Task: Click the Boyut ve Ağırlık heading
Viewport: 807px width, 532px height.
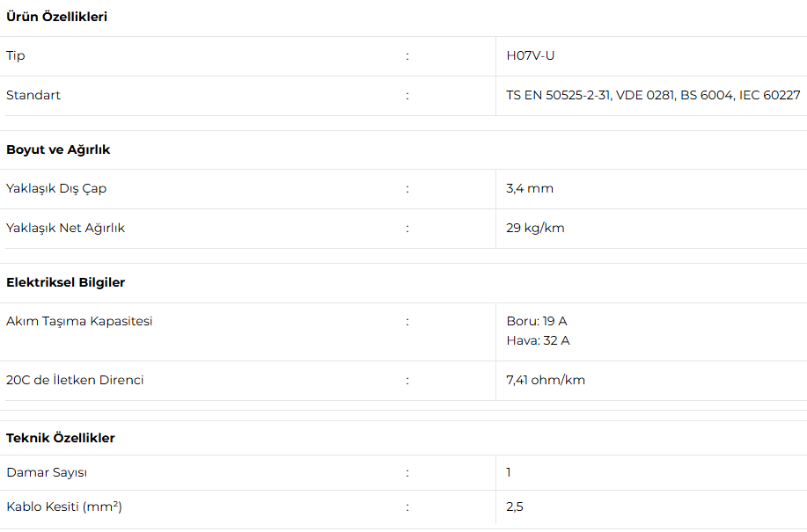Action: pos(58,149)
